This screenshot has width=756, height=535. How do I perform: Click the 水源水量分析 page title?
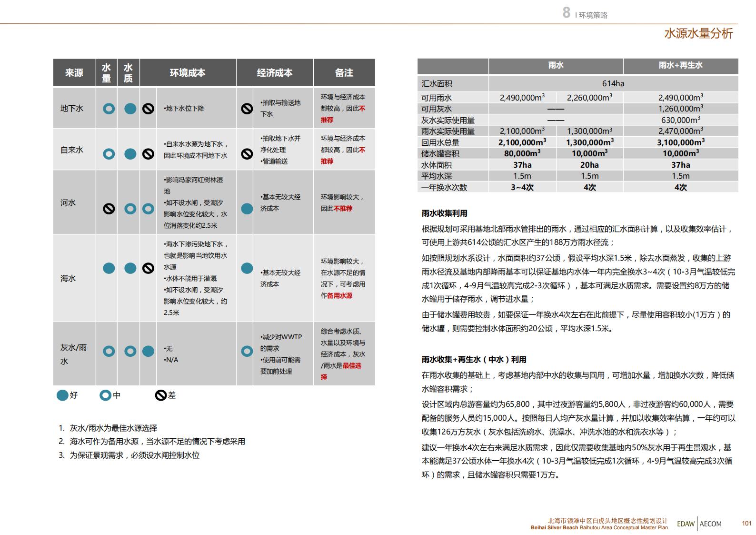pos(698,33)
